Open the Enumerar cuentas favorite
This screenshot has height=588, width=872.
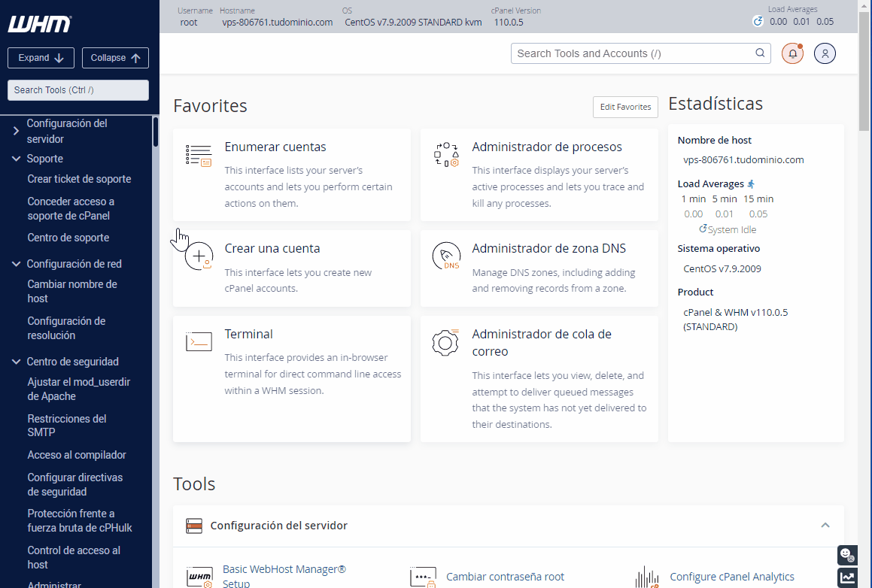[275, 147]
